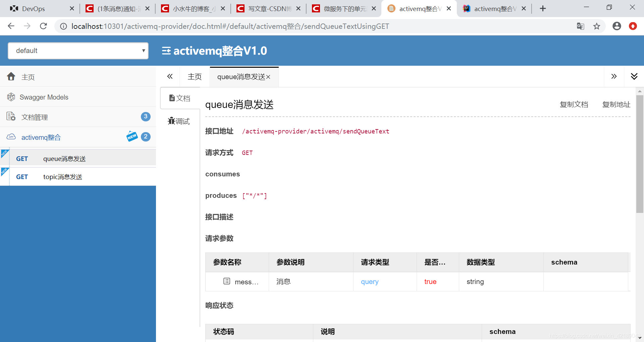Click the browser forward arrow
The height and width of the screenshot is (342, 644).
[x=27, y=26]
